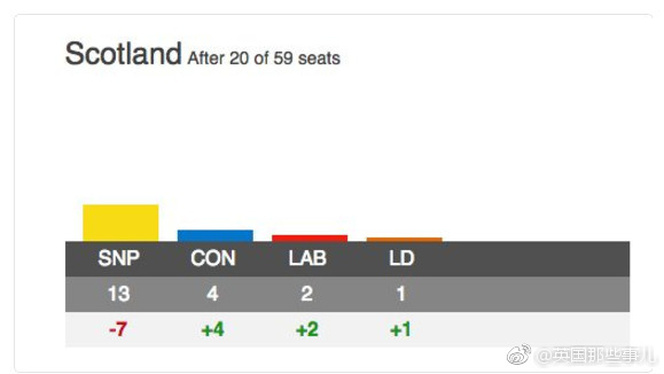Click the Scotland heading

pyautogui.click(x=124, y=54)
